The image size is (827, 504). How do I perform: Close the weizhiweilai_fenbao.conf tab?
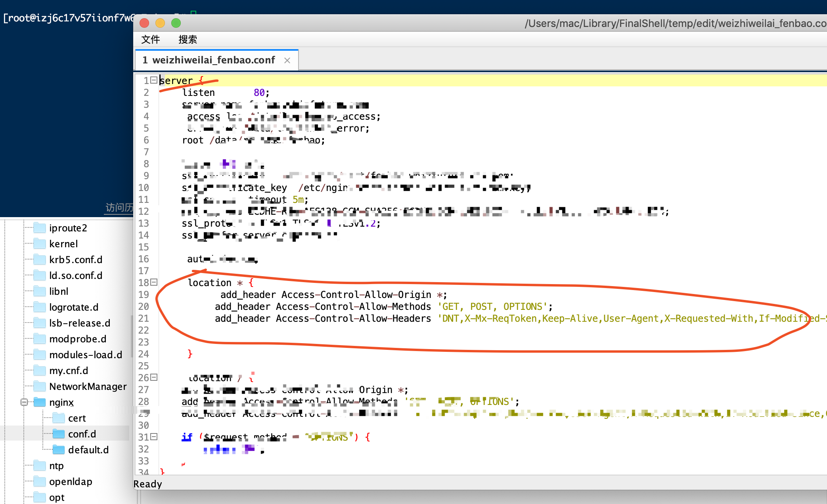(x=287, y=60)
